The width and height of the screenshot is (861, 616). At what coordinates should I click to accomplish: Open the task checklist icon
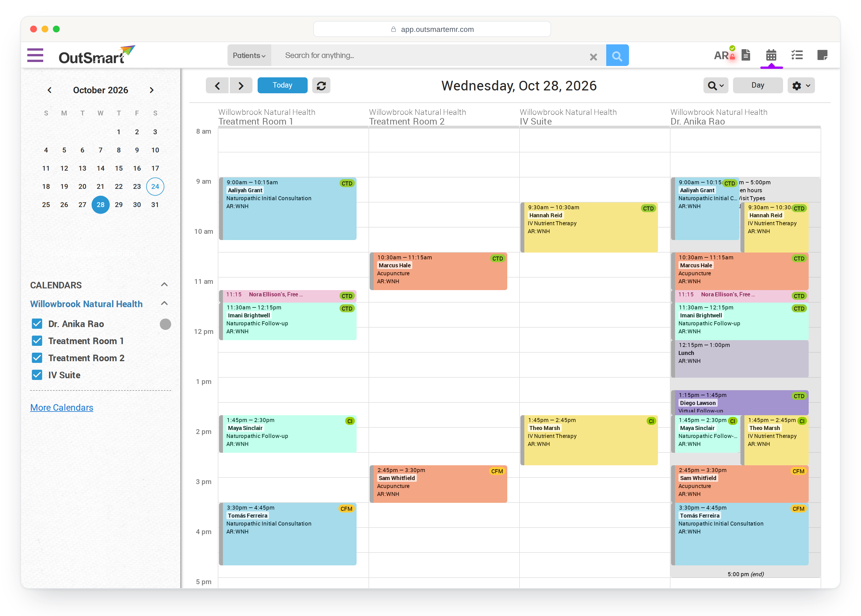(x=797, y=55)
